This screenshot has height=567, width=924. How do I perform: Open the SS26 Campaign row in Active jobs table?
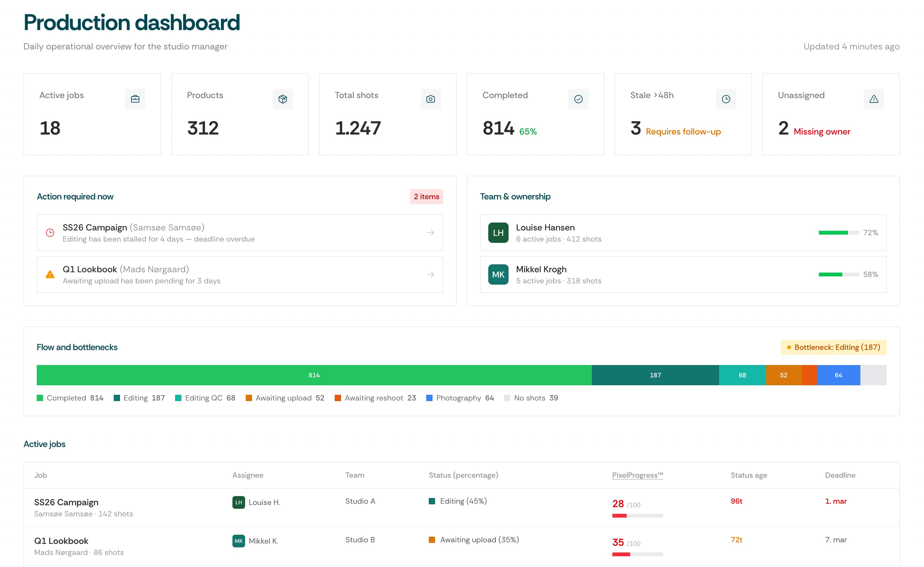click(x=66, y=502)
